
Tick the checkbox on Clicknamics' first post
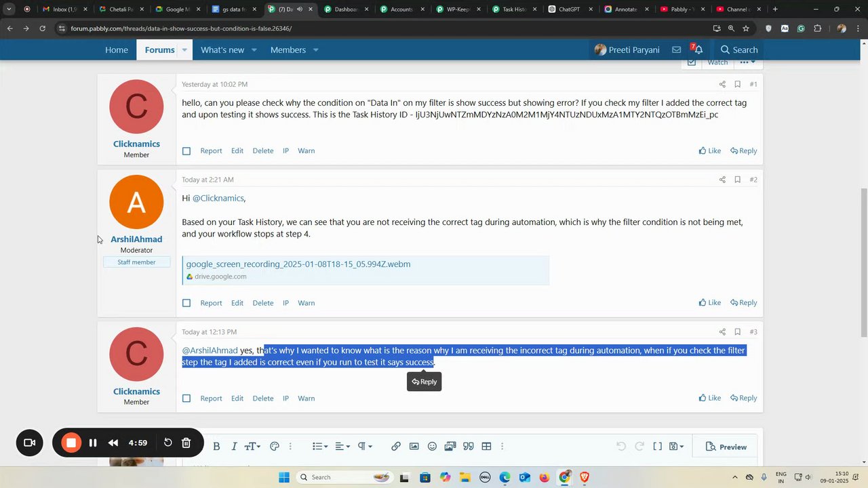pos(186,151)
